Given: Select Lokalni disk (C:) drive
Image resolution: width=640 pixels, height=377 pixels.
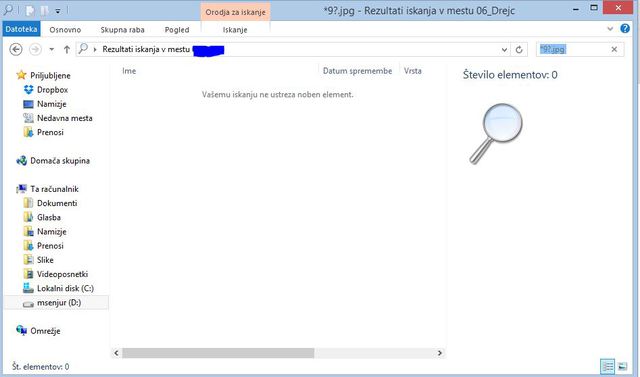Looking at the screenshot, I should (58, 288).
